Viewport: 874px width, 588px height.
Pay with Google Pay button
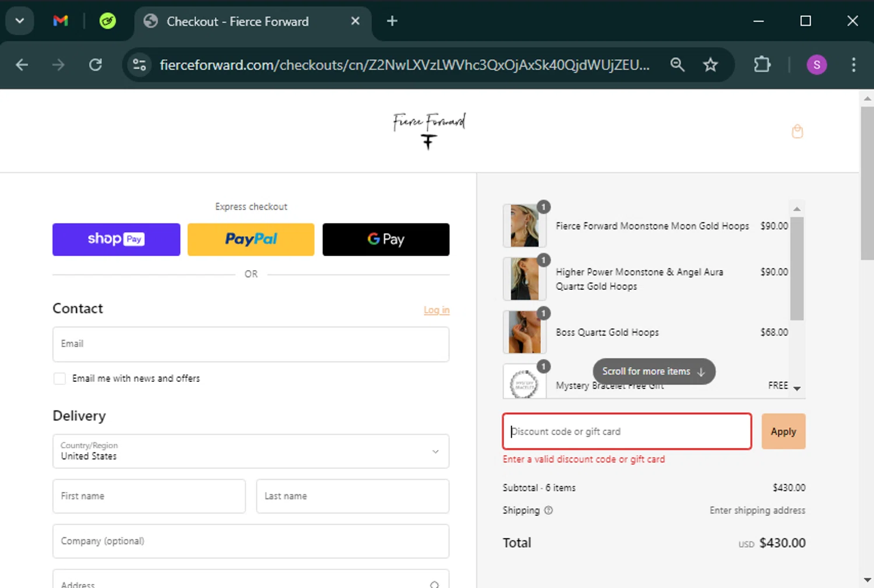click(x=386, y=239)
